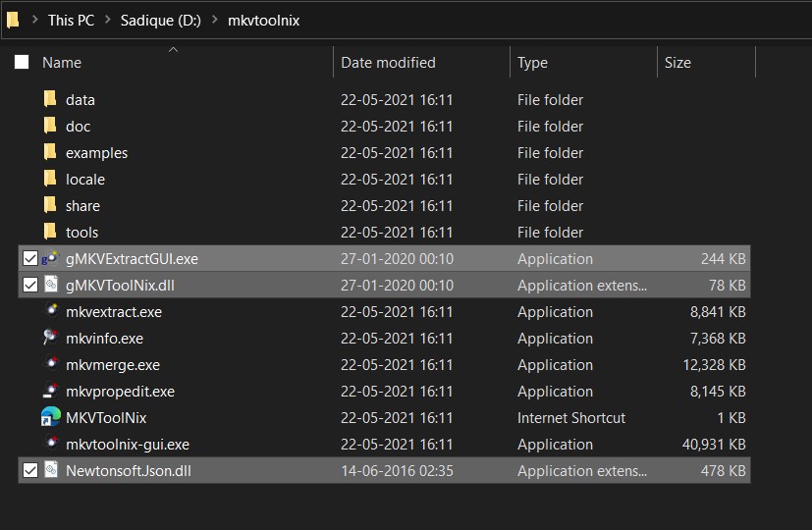Click the share folder icon
Image resolution: width=812 pixels, height=530 pixels.
pos(50,205)
